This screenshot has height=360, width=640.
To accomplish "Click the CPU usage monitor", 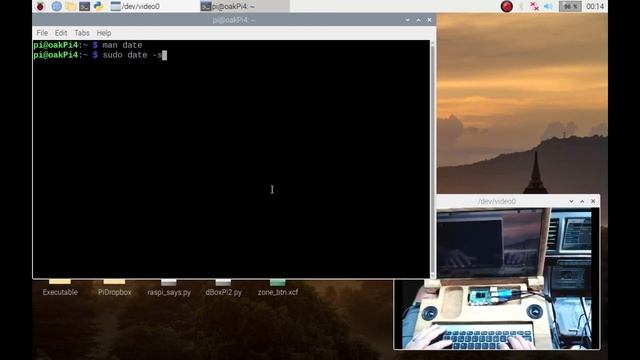I will [x=570, y=6].
